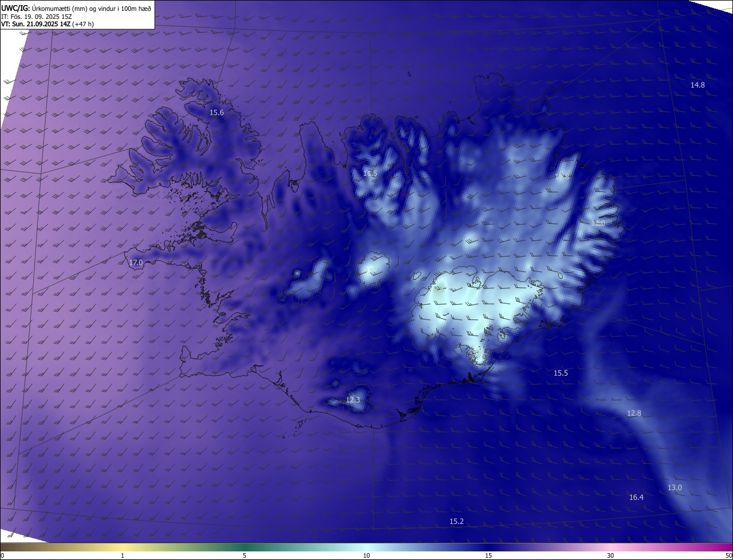Click the colour scale tick label '10'
This screenshot has width=733, height=560.
[x=366, y=555]
